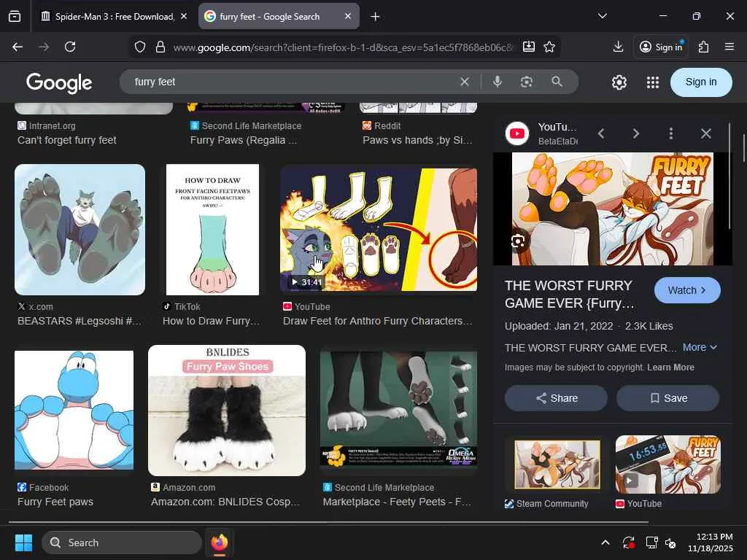Viewport: 747px width, 560px height.
Task: Expand the list all tabs dropdown
Action: pyautogui.click(x=602, y=16)
